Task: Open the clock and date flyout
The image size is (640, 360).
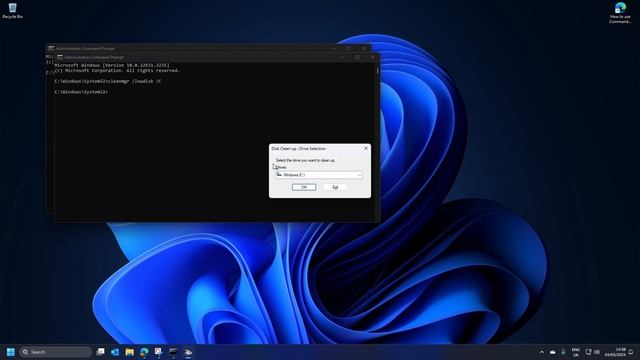Action: [615, 352]
